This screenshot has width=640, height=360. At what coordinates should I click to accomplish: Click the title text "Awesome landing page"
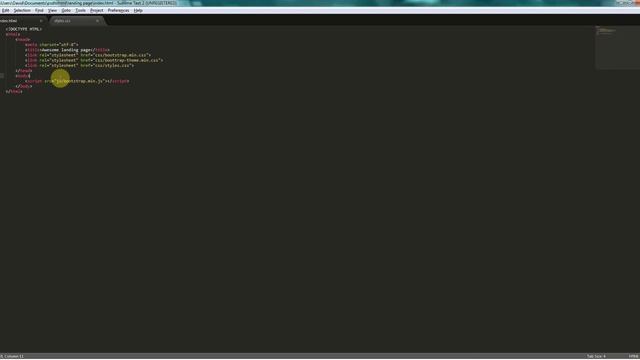tap(67, 50)
